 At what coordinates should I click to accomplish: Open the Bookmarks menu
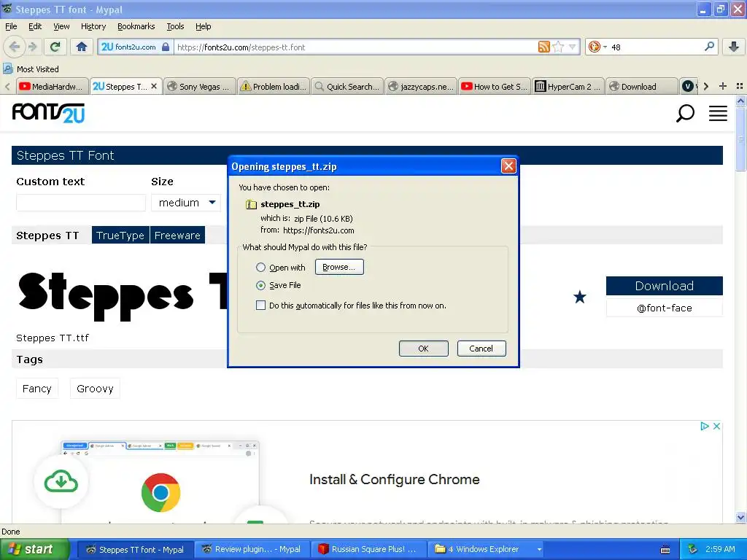pos(136,26)
